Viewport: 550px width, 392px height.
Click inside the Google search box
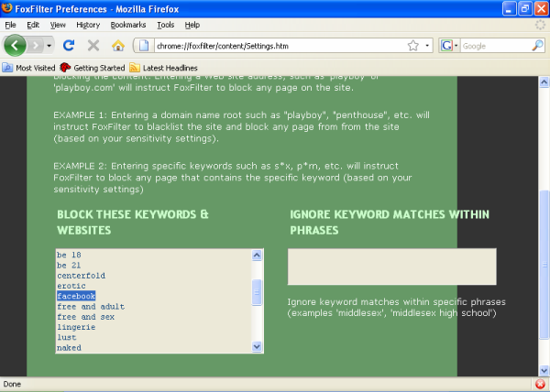[495, 46]
